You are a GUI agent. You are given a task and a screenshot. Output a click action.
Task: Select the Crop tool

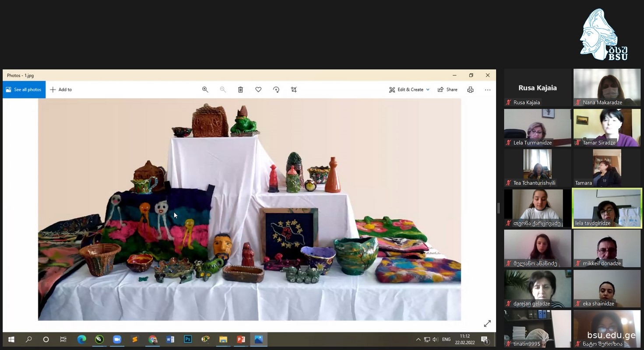294,90
